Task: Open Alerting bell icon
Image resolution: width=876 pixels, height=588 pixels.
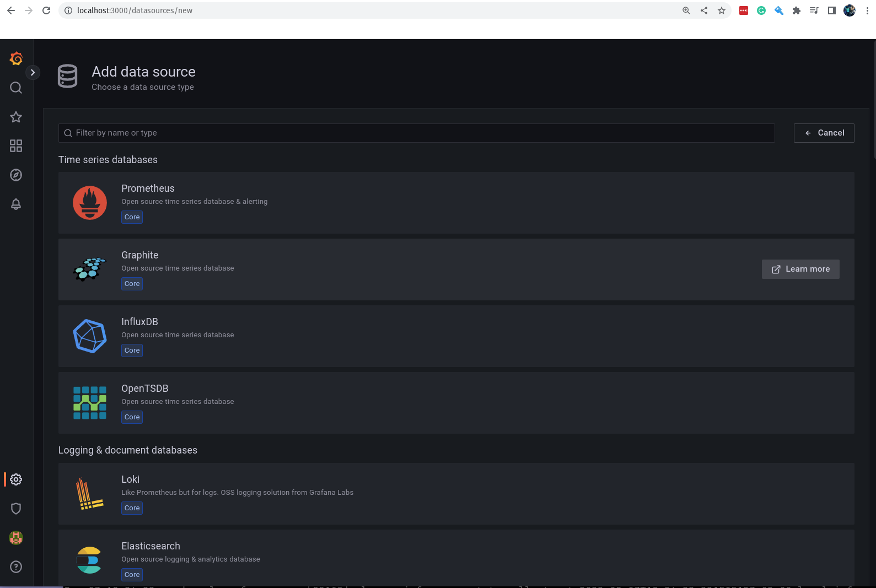Action: point(16,204)
